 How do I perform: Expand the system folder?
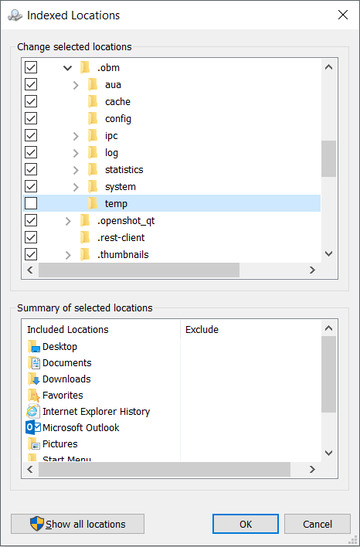click(x=76, y=187)
